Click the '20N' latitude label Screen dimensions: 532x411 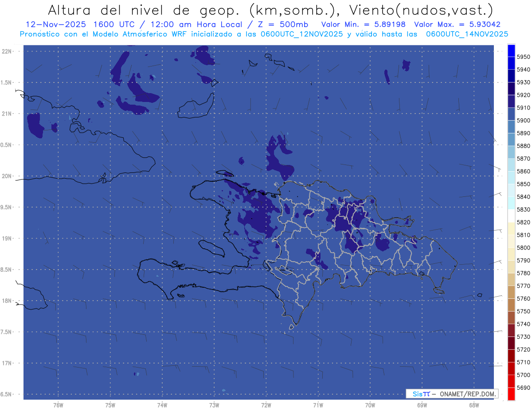(7, 176)
